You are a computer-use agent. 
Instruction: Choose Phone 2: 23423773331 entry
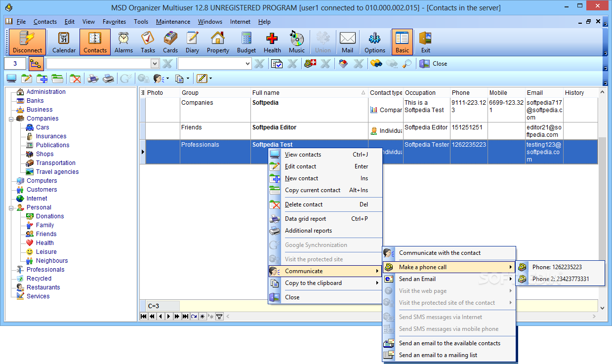pyautogui.click(x=560, y=279)
